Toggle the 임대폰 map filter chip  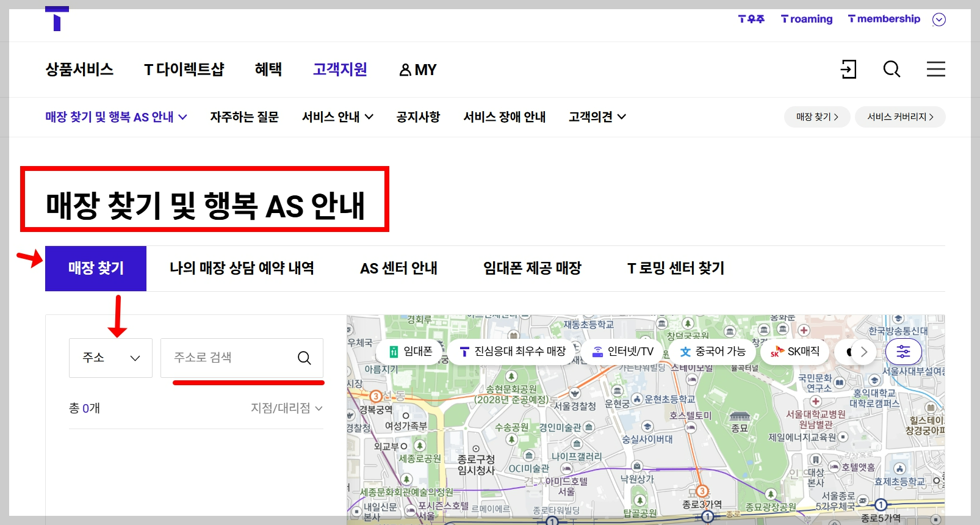click(410, 352)
